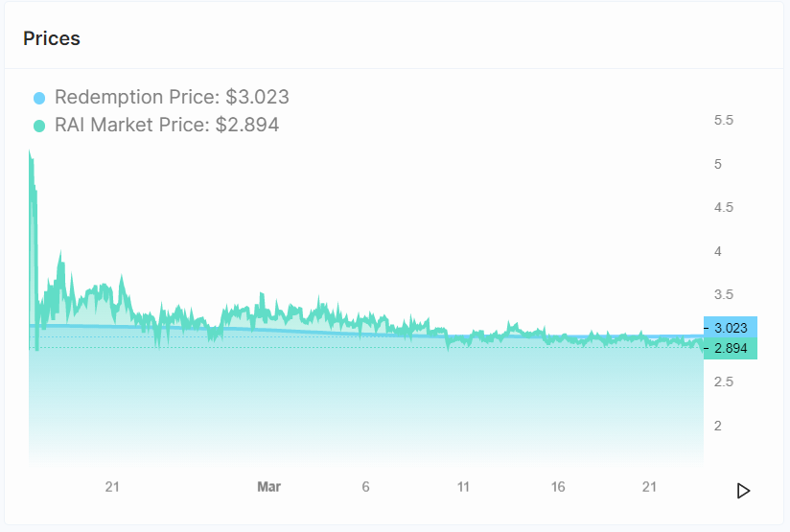Click the green 2.894 price tag on axis

(x=731, y=348)
